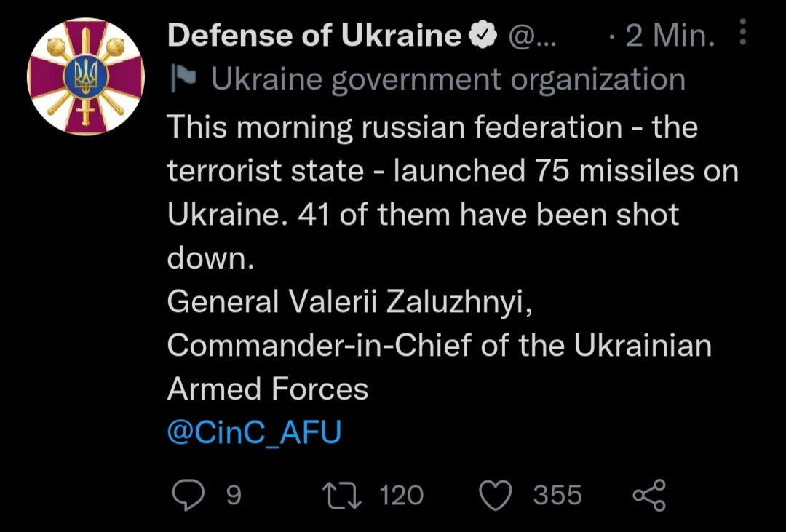The image size is (786, 532).
Task: Click the reply count showing 9
Action: (x=233, y=496)
